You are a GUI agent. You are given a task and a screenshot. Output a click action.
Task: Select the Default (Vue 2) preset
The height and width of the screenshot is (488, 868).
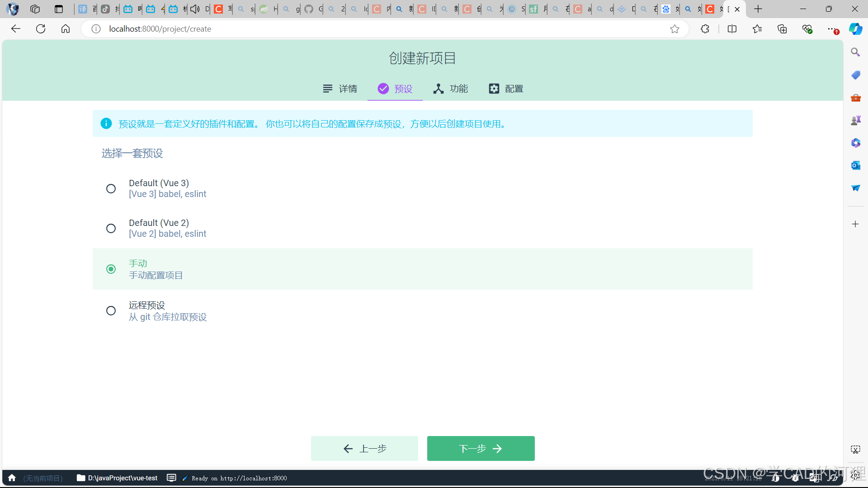tap(111, 228)
